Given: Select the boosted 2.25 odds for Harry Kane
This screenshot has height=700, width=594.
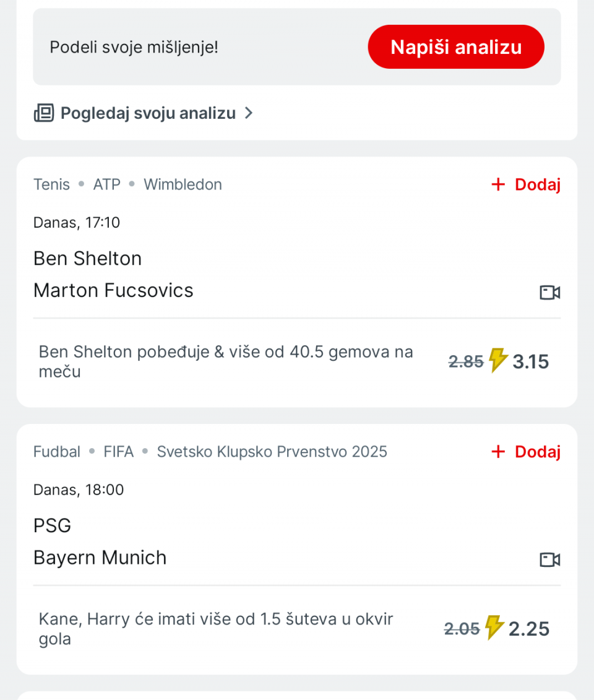Looking at the screenshot, I should (529, 629).
